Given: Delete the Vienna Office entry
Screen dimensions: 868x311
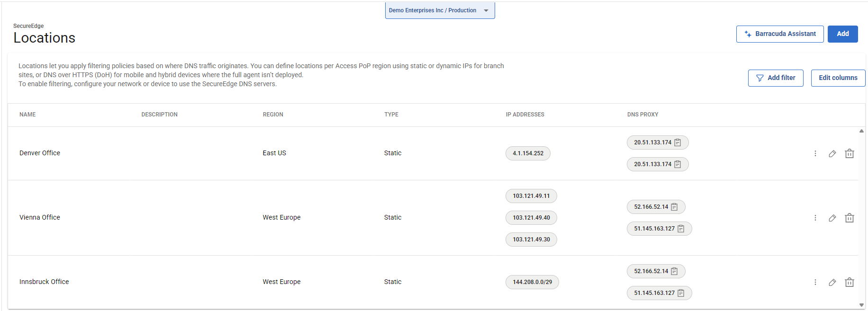Looking at the screenshot, I should click(849, 218).
